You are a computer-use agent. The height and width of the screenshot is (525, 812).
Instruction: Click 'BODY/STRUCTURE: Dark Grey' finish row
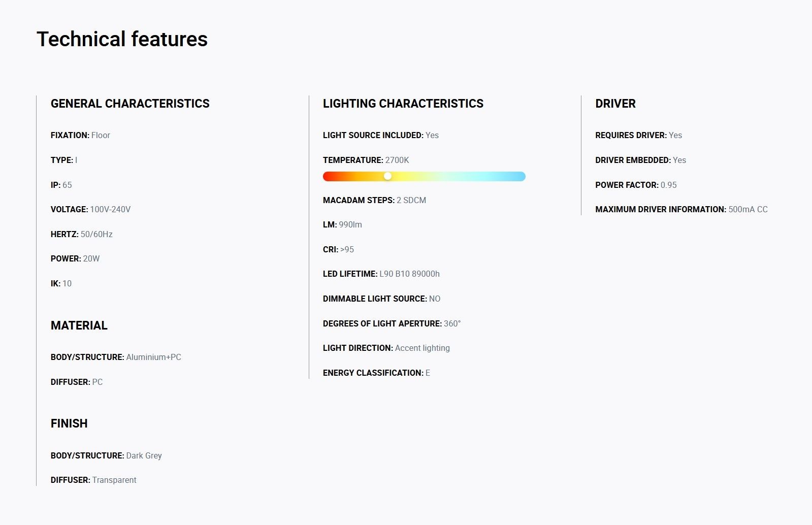106,455
